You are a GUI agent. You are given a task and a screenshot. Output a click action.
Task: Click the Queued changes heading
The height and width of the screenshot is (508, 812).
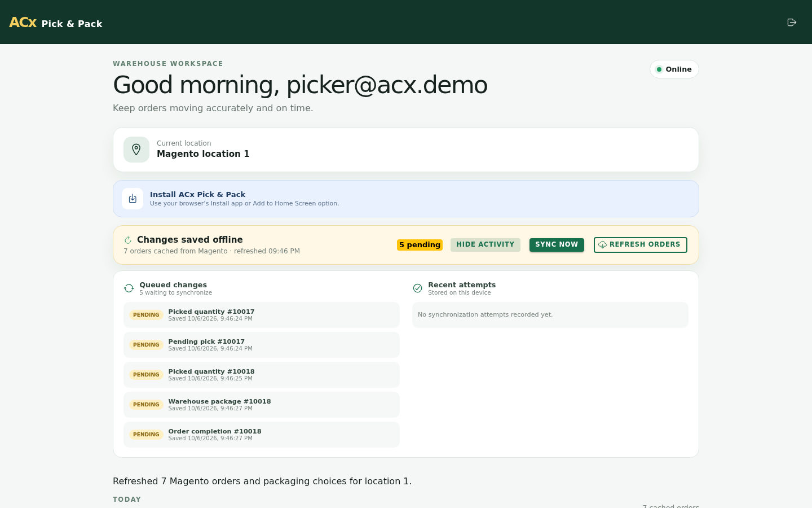(x=173, y=285)
